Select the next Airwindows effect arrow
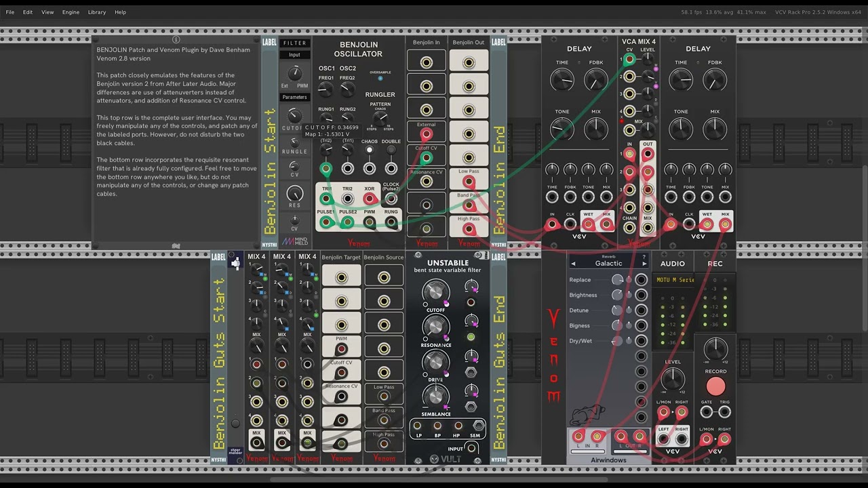 pos(644,264)
